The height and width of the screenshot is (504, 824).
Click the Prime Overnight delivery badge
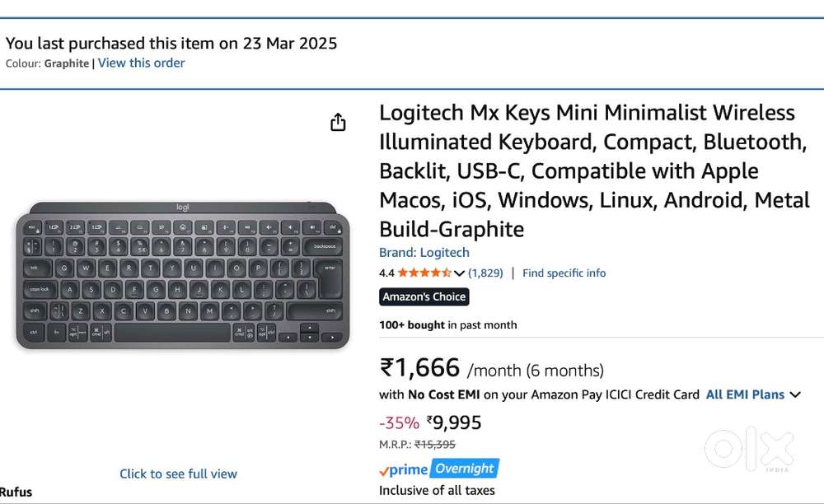click(465, 469)
